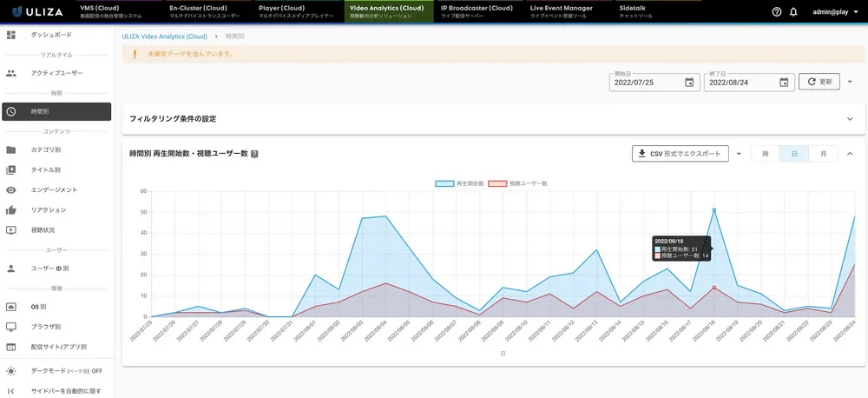The image size is (868, 398).
Task: Toggle 視聴ユーザー数 series in chart legend
Action: 517,183
